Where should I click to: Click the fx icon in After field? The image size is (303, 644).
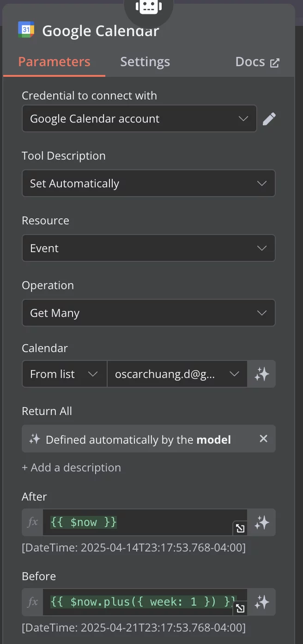click(x=32, y=522)
